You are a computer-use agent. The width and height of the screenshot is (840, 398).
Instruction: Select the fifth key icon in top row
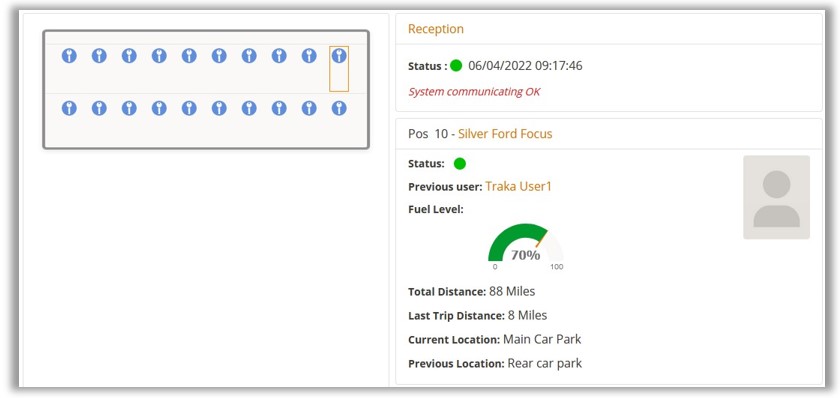click(x=189, y=56)
